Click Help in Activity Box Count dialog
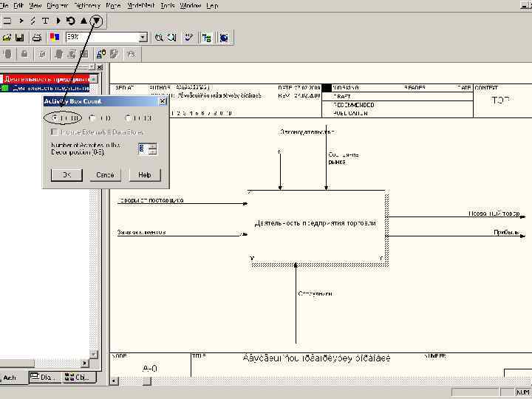Viewport: 532px width, 399px height. tap(145, 174)
